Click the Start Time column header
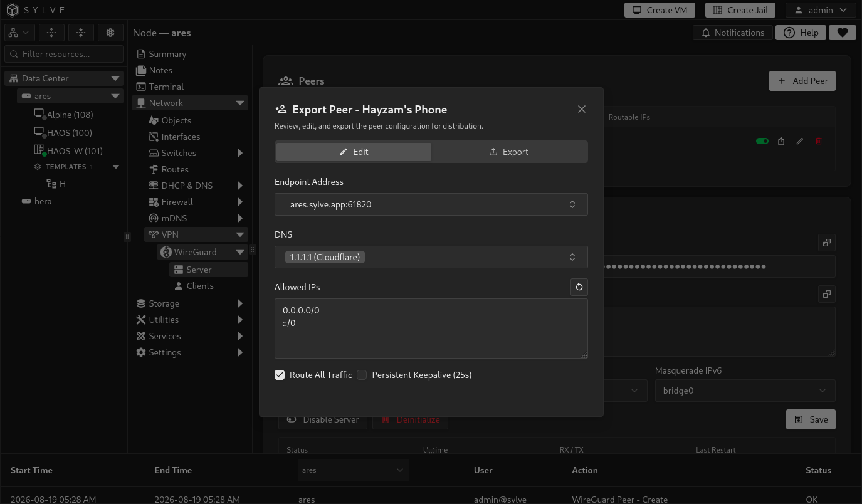862x504 pixels. coord(31,470)
